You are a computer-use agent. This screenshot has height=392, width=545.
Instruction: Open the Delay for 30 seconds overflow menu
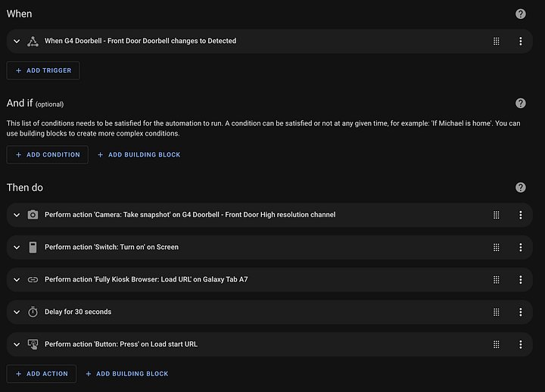pos(520,312)
